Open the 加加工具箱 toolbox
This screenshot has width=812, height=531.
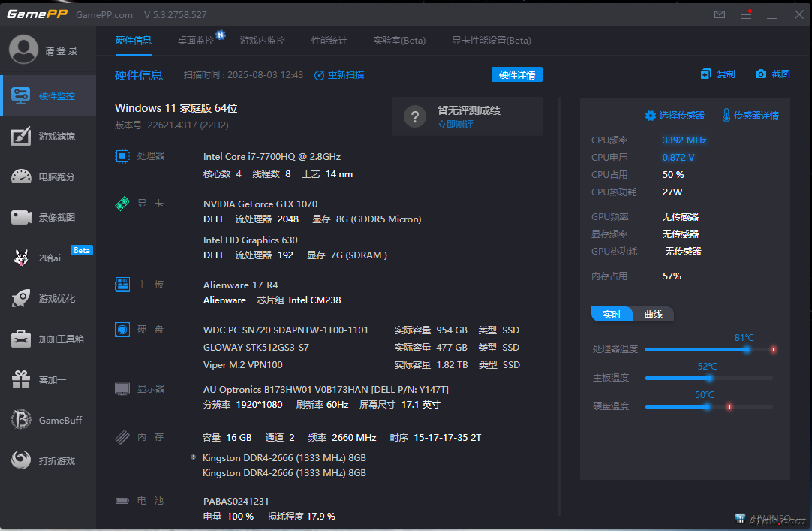click(21, 339)
